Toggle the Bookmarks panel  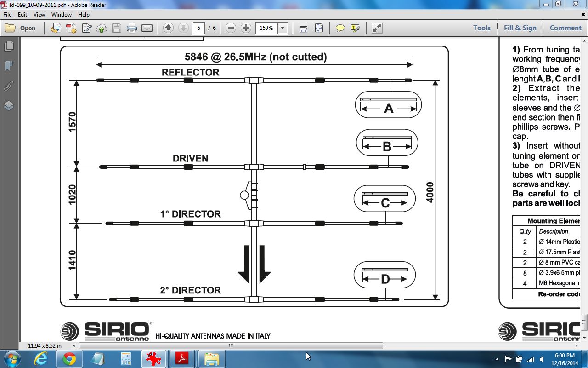click(10, 67)
